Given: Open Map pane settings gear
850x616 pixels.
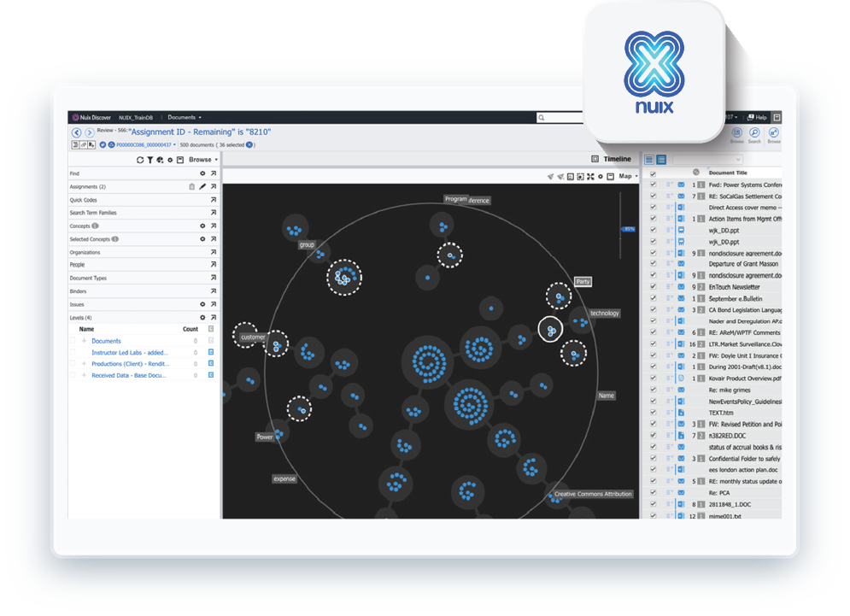Looking at the screenshot, I should pyautogui.click(x=601, y=176).
